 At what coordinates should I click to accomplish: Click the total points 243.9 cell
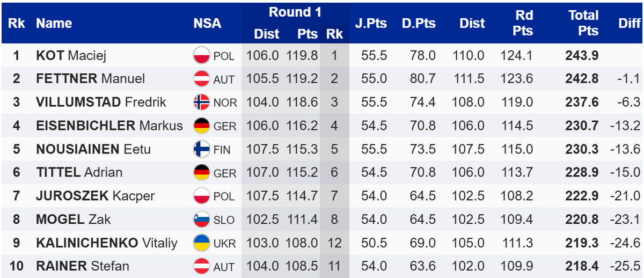[582, 55]
